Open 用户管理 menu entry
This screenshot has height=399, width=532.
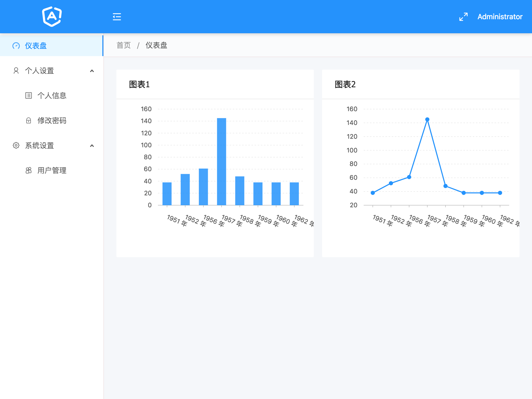click(x=52, y=170)
